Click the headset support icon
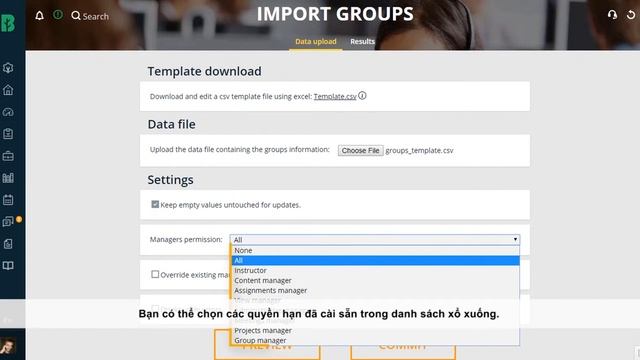 [612, 15]
